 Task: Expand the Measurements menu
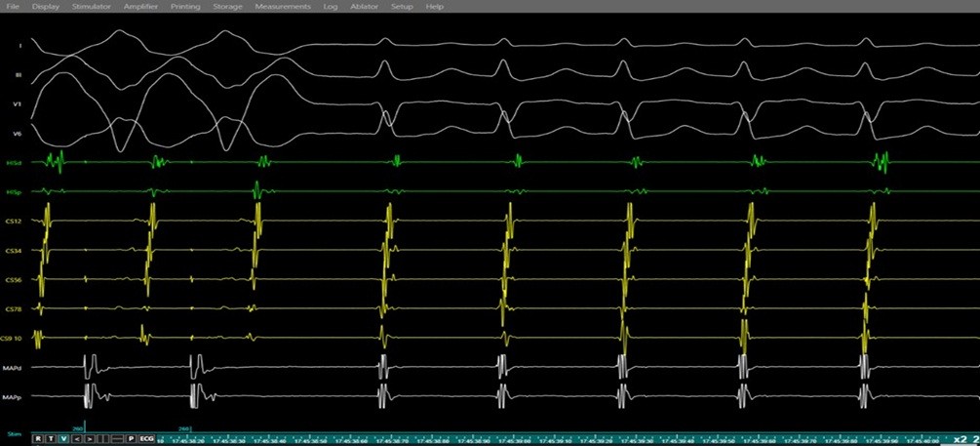(283, 7)
